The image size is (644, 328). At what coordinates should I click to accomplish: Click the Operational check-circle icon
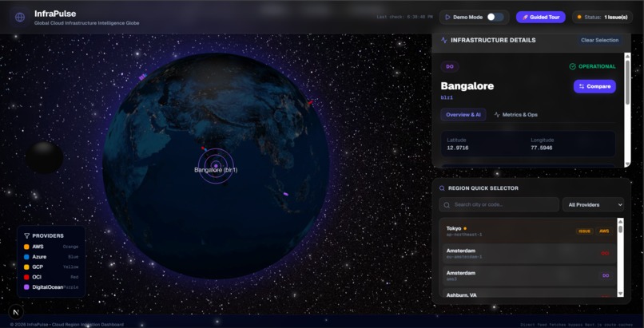(x=573, y=66)
